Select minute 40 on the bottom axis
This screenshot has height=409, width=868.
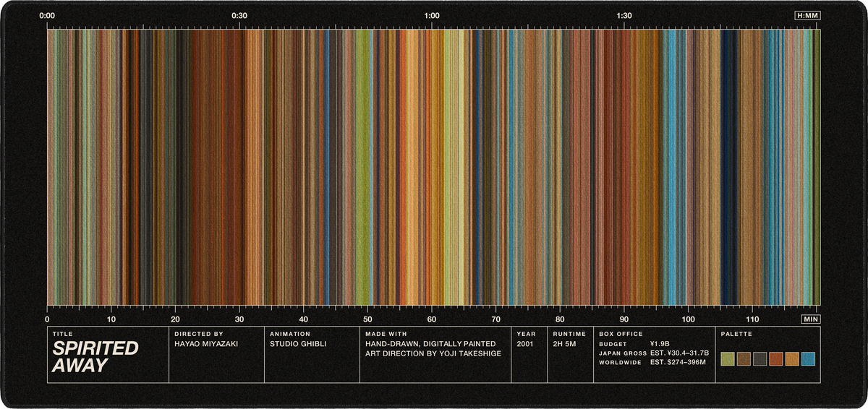click(304, 319)
